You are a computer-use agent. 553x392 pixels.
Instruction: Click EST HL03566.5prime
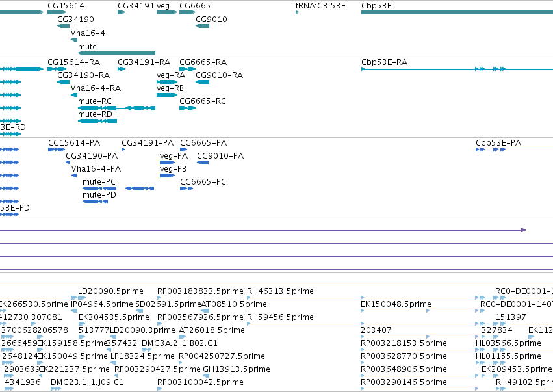508,343
